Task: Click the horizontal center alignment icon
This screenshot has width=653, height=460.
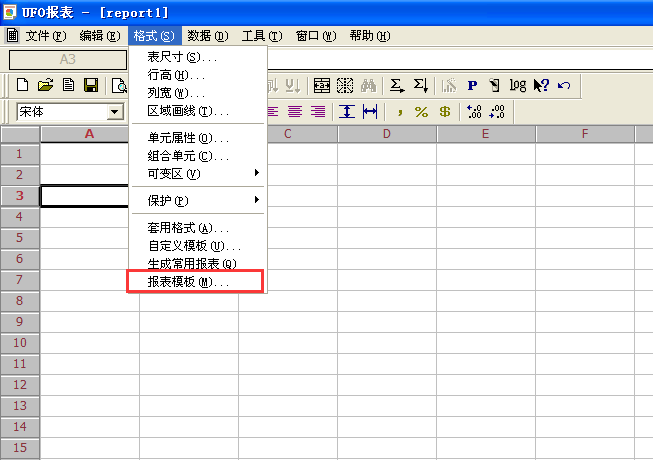Action: coord(370,112)
